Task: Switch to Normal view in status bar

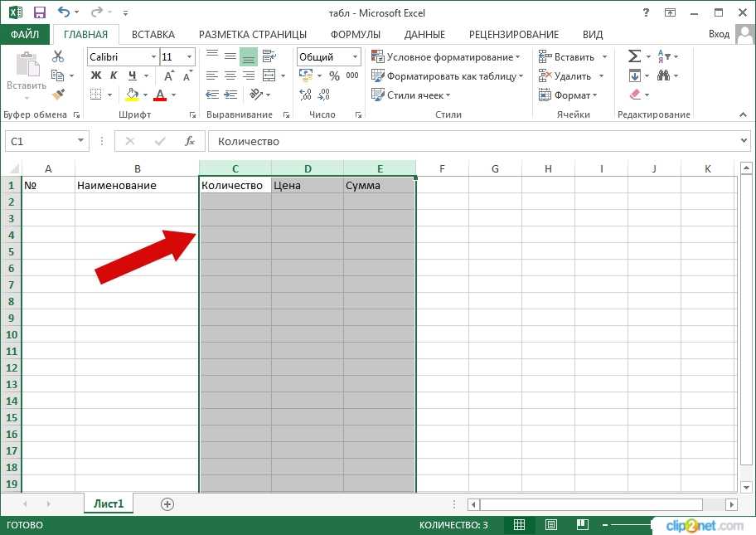Action: [519, 525]
